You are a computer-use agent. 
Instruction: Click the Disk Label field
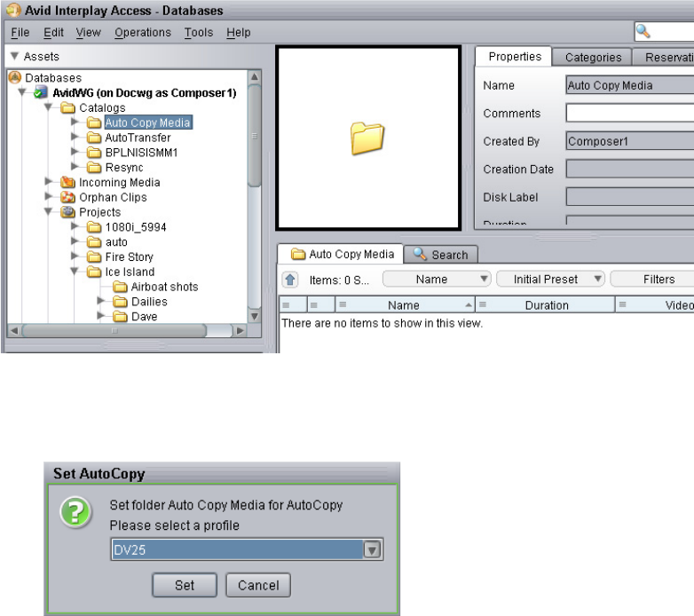click(x=630, y=197)
